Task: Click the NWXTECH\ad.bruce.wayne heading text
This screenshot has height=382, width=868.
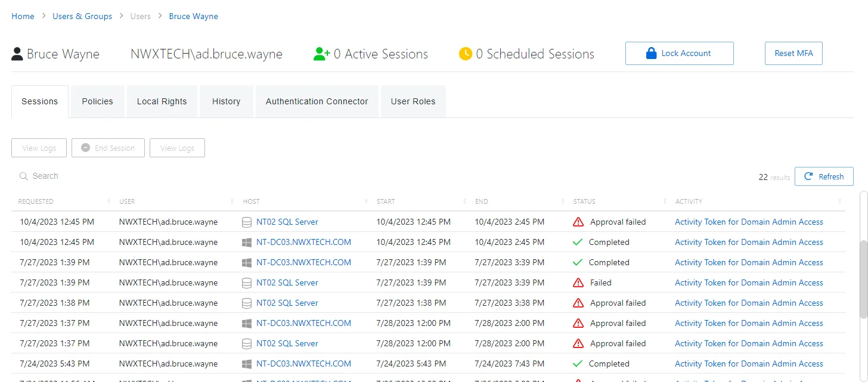Action: point(206,54)
